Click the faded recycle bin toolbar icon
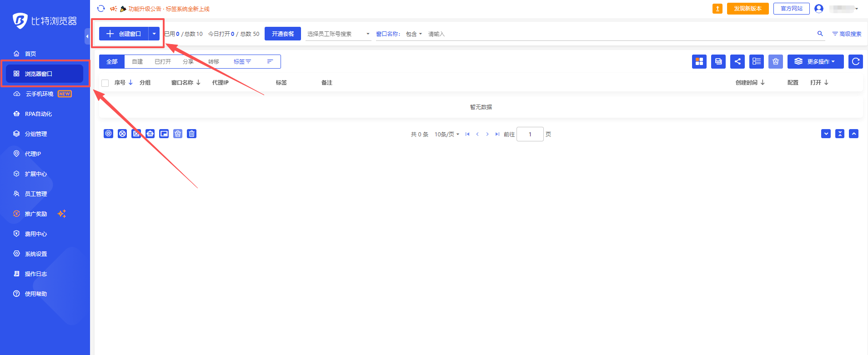Image resolution: width=868 pixels, height=355 pixels. click(x=776, y=61)
